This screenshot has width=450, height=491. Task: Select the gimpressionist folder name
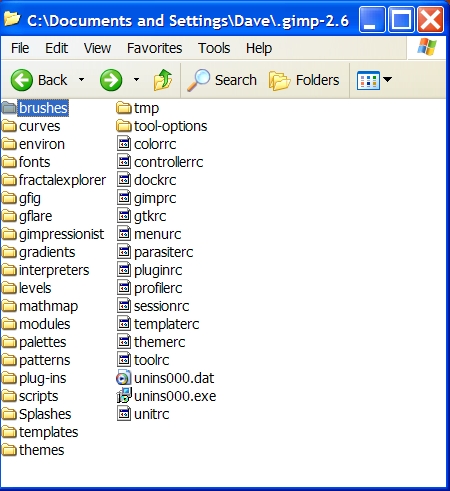(62, 235)
